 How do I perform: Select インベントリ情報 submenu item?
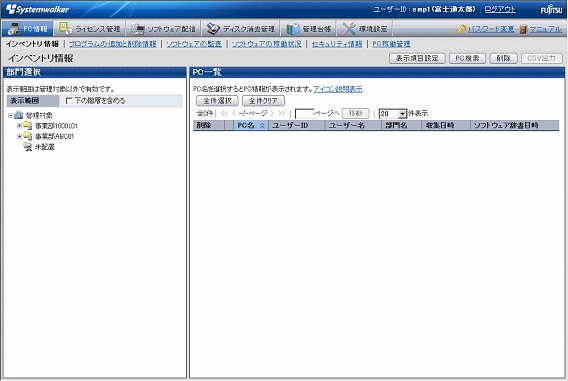point(32,44)
